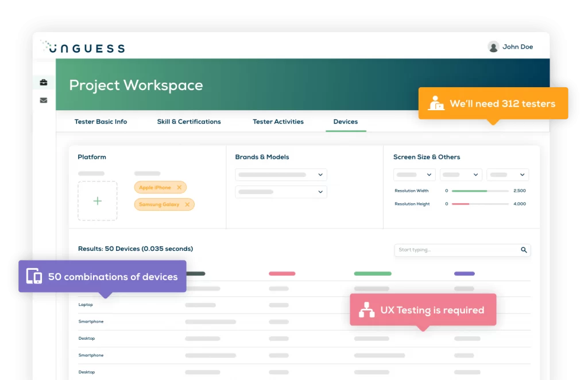Switch to the Tester Basic Info tab
The image size is (588, 380).
point(100,122)
